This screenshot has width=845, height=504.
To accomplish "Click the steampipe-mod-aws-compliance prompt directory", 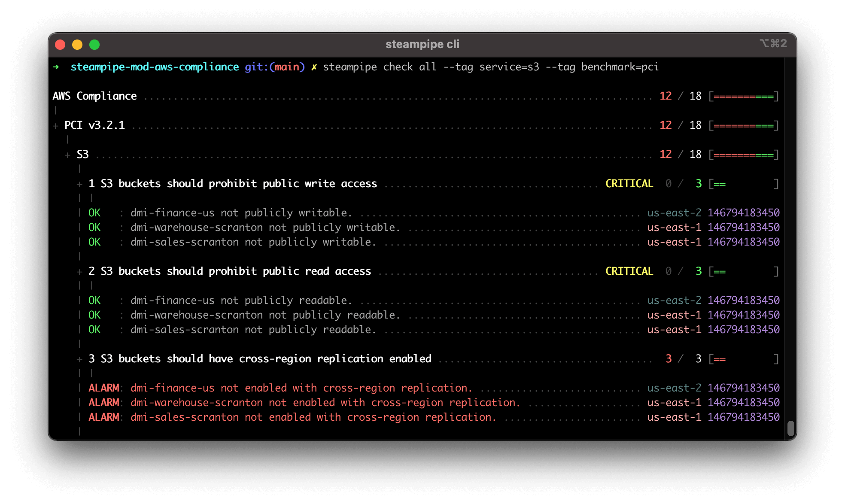I will click(155, 67).
